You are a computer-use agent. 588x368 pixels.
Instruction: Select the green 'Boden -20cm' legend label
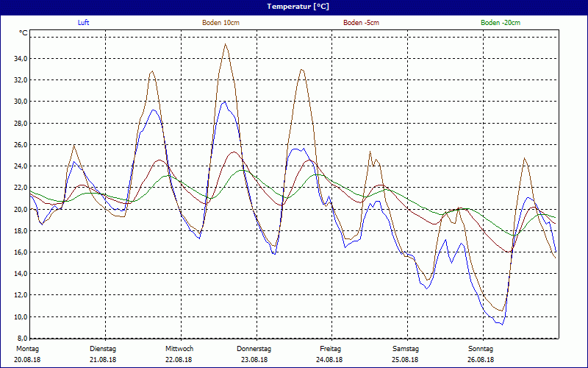(x=501, y=23)
